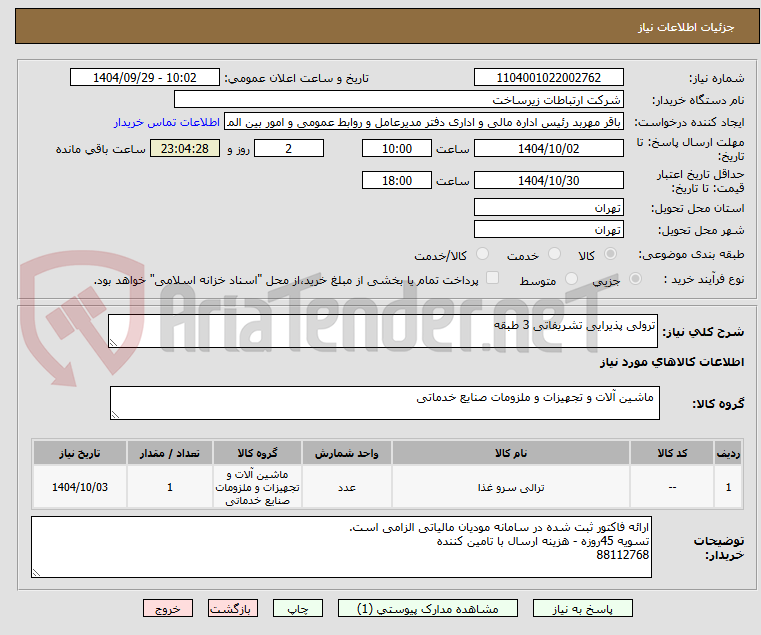The image size is (761, 635).
Task: Click the ترالی سرو غذا cell
Action: point(511,487)
